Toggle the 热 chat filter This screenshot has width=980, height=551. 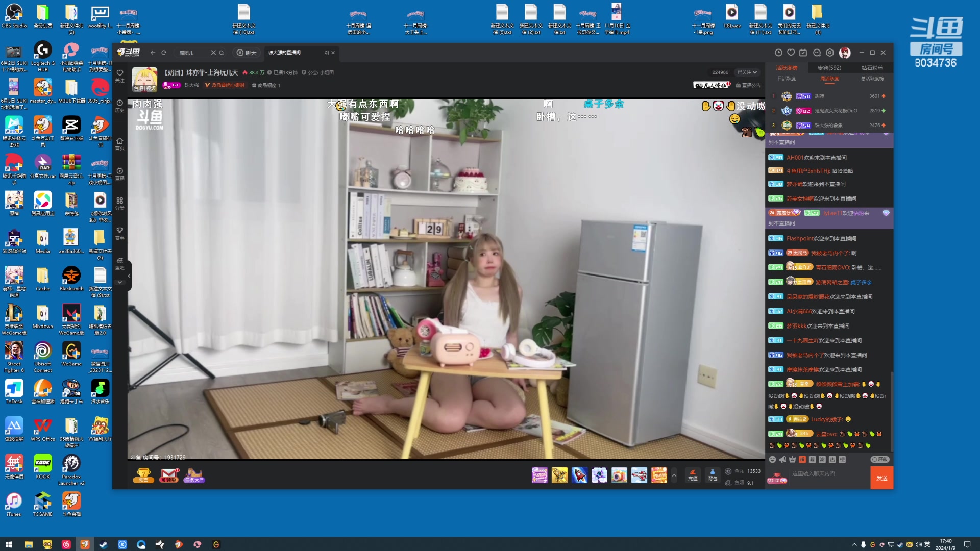tap(832, 460)
